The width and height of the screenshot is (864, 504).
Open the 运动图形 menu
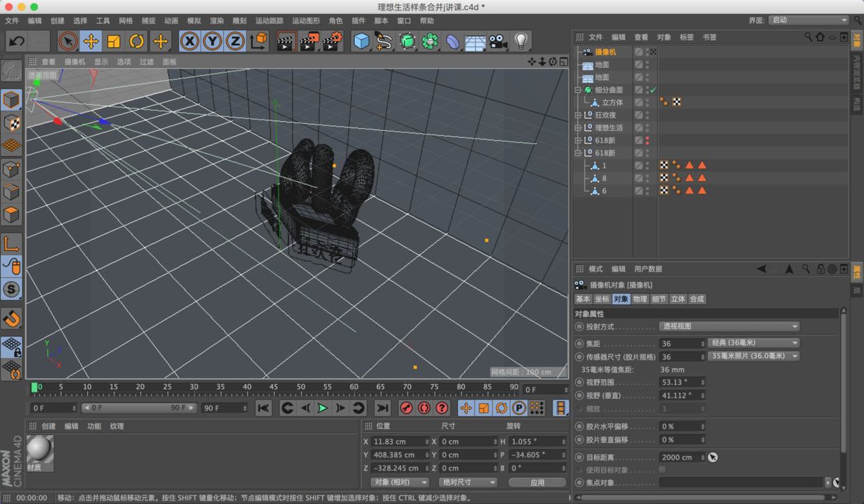point(306,21)
